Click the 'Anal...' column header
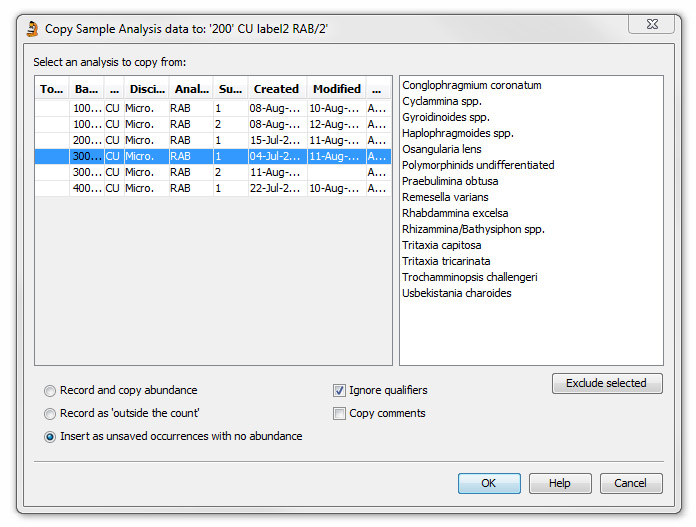Viewport: 696px width, 527px height. click(191, 89)
